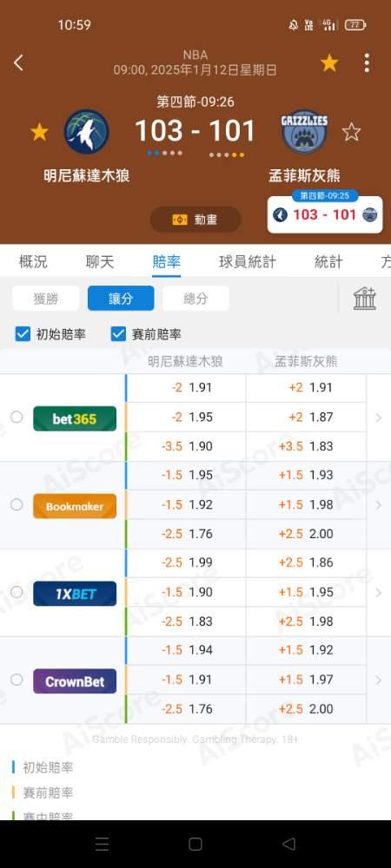Viewport: 391px width, 868px height.
Task: Tap the Android home square button
Action: [195, 845]
